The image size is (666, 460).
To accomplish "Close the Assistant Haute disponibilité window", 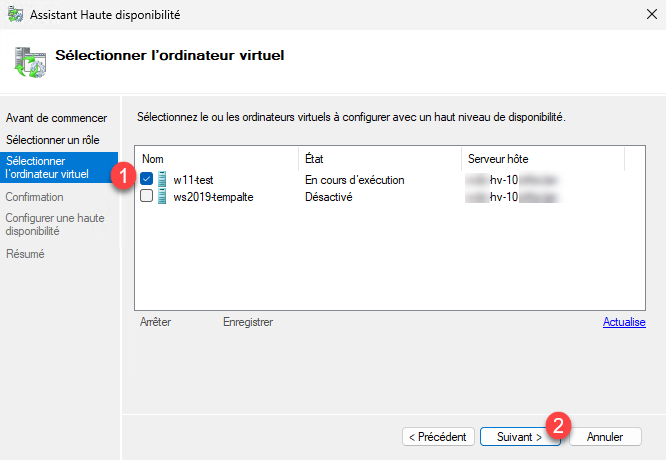I will point(644,15).
